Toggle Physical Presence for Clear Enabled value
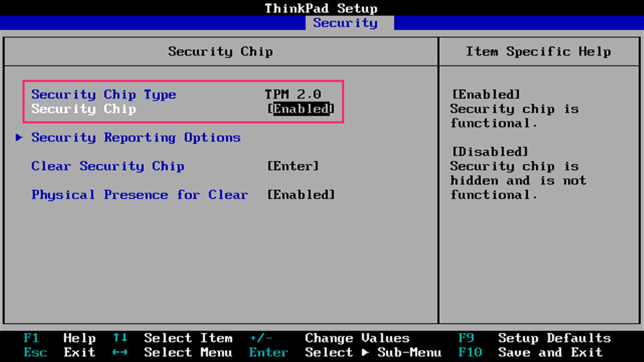This screenshot has width=644, height=362. pyautogui.click(x=301, y=195)
